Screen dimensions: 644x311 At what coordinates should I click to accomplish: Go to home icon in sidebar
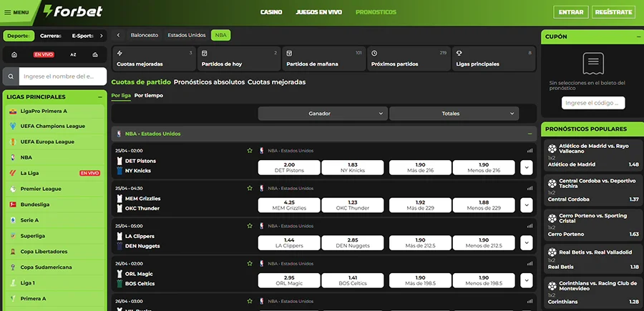(x=14, y=54)
